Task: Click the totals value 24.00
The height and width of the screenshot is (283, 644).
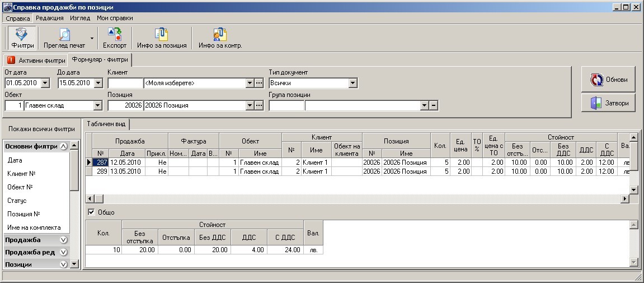Action: (285, 250)
